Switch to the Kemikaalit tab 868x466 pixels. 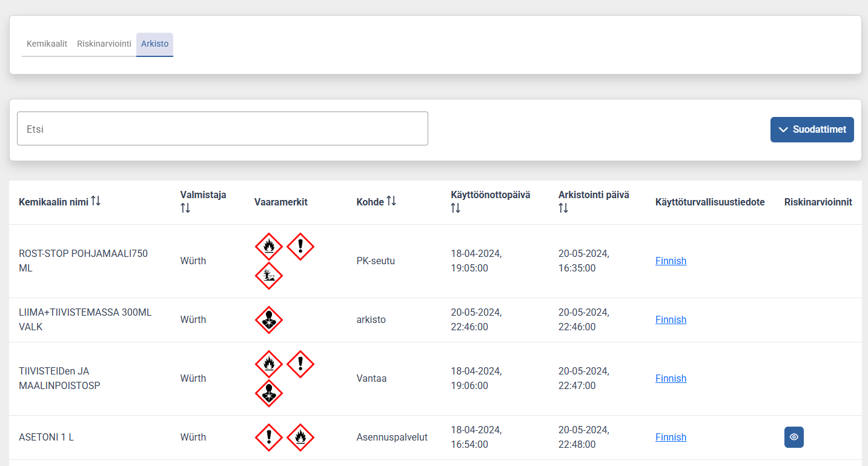[x=47, y=44]
